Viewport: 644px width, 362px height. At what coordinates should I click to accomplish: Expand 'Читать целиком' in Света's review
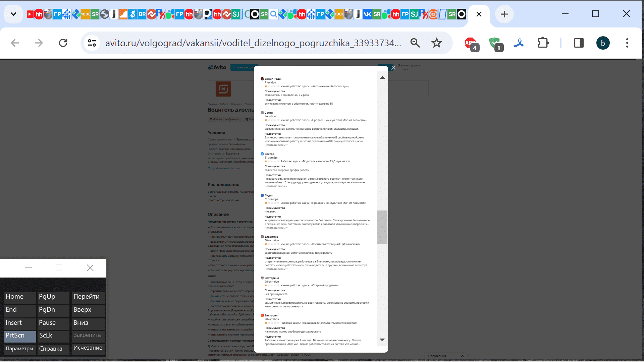276,145
